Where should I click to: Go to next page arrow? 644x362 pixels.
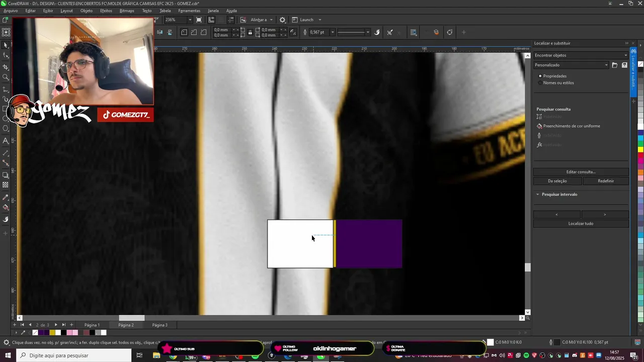(56, 325)
